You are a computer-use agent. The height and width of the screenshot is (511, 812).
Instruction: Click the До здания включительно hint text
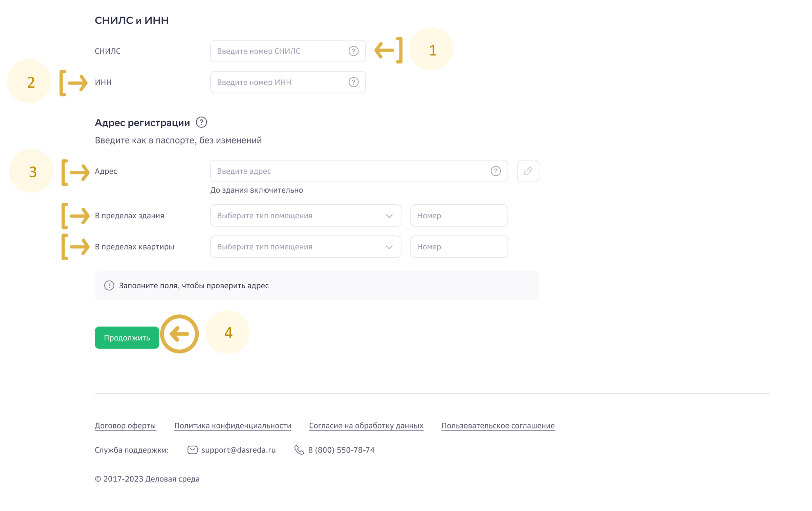coord(257,190)
